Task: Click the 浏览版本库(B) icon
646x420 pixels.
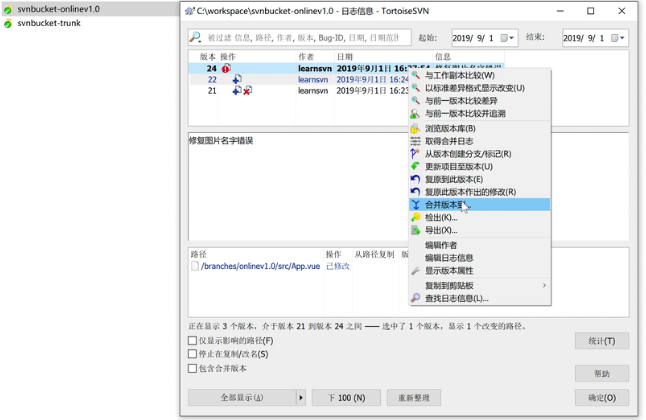Action: (x=415, y=129)
